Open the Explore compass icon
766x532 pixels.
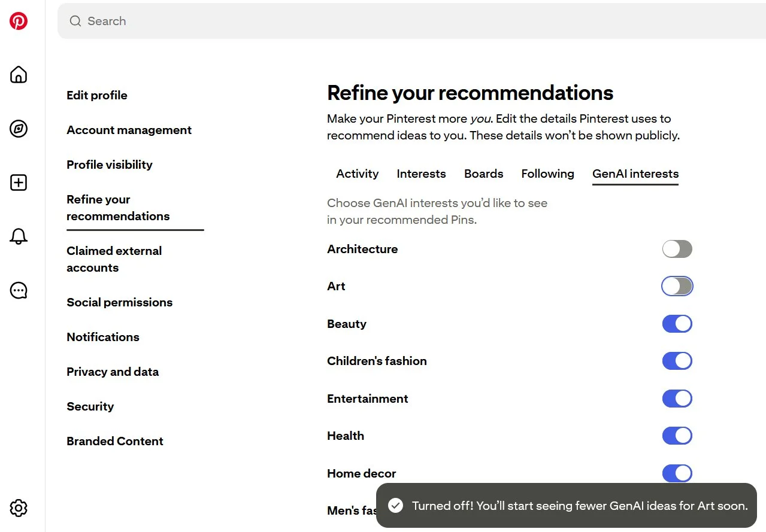click(x=19, y=129)
